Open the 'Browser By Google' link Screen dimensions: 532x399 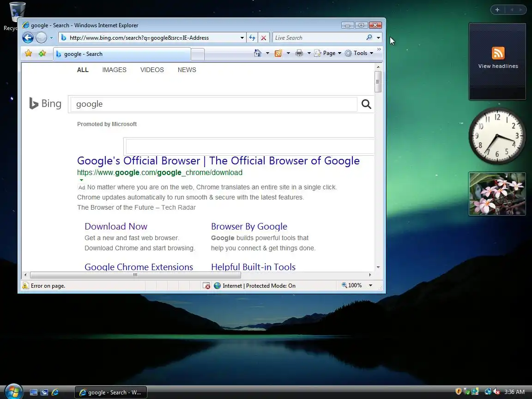249,226
